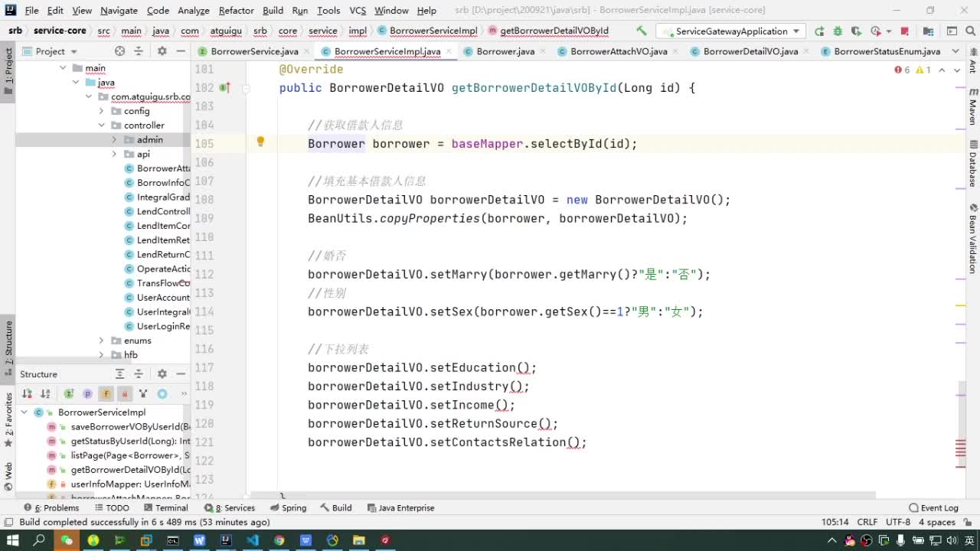Open the Spring tool window
This screenshot has height=551, width=980.
(288, 508)
